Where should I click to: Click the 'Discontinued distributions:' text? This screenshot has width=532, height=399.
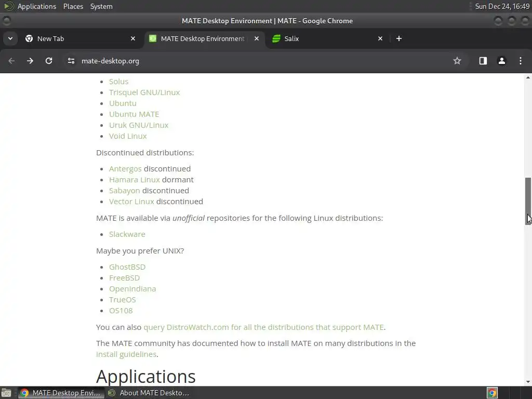tap(145, 153)
